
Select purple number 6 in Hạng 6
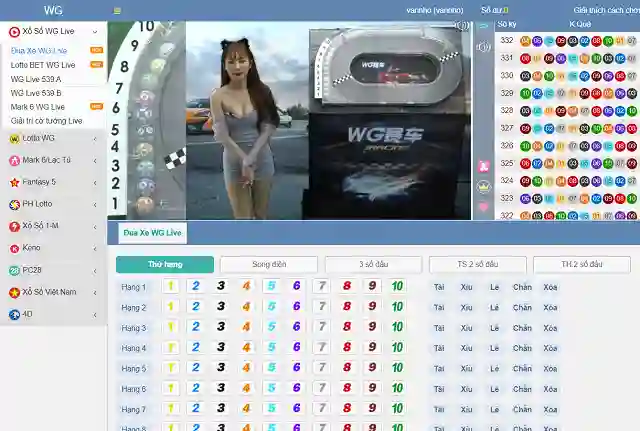(297, 388)
